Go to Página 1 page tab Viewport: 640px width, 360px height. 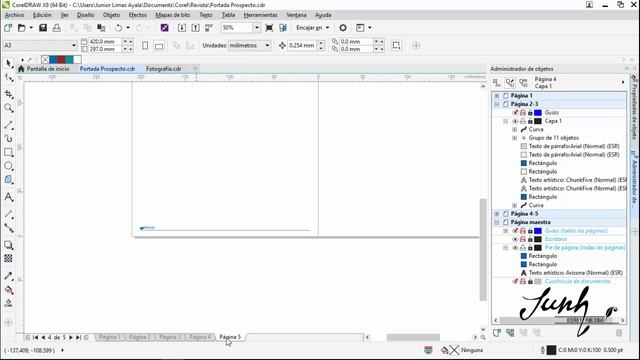coord(110,337)
